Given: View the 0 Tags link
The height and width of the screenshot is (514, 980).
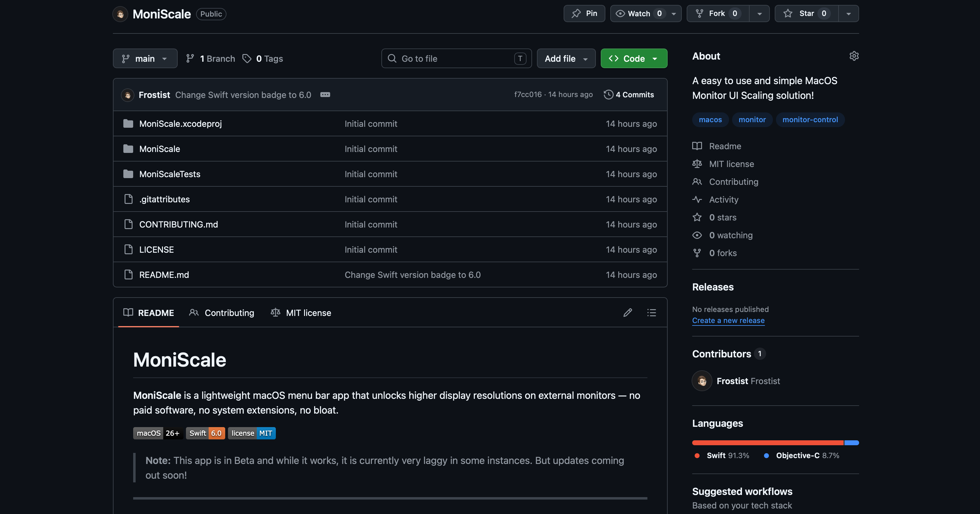Looking at the screenshot, I should 263,58.
